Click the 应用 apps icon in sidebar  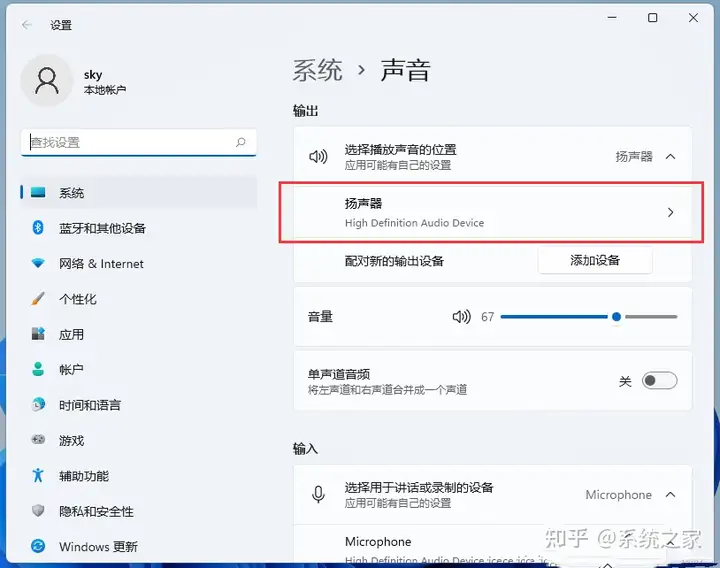(38, 334)
